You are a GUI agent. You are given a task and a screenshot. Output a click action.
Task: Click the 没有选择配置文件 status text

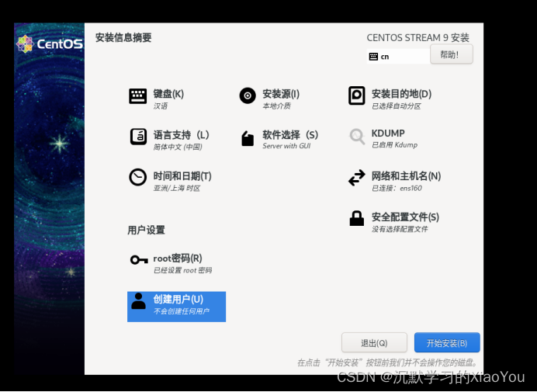point(400,229)
